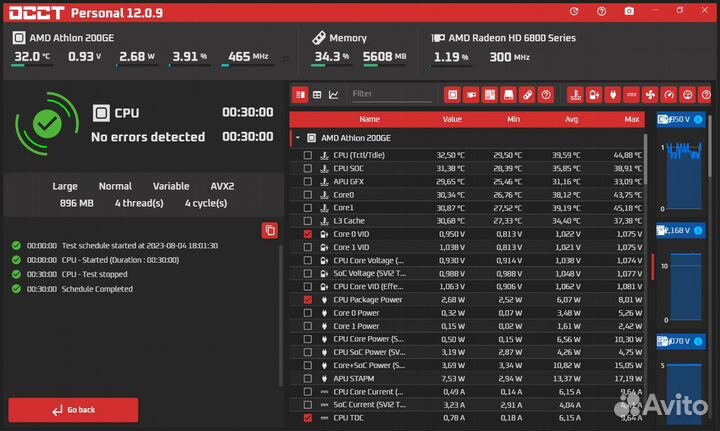Screen dimensions: 720x431
Task: Toggle the power plug sensor type filter
Action: click(x=613, y=95)
